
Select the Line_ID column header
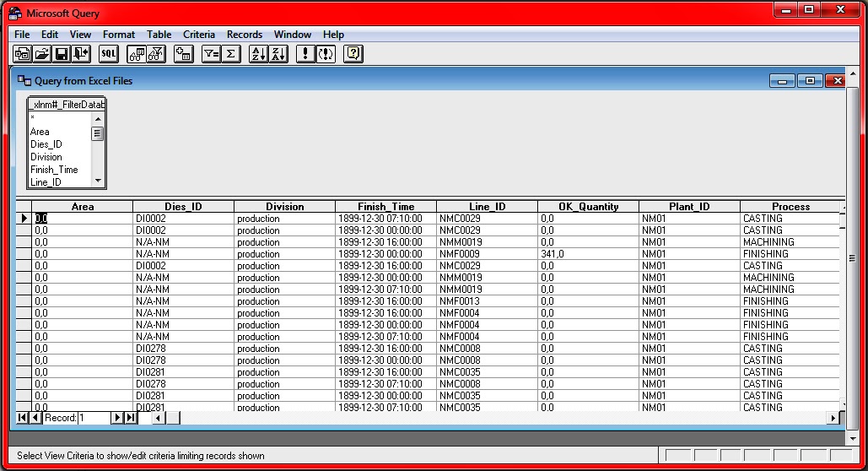(x=488, y=207)
